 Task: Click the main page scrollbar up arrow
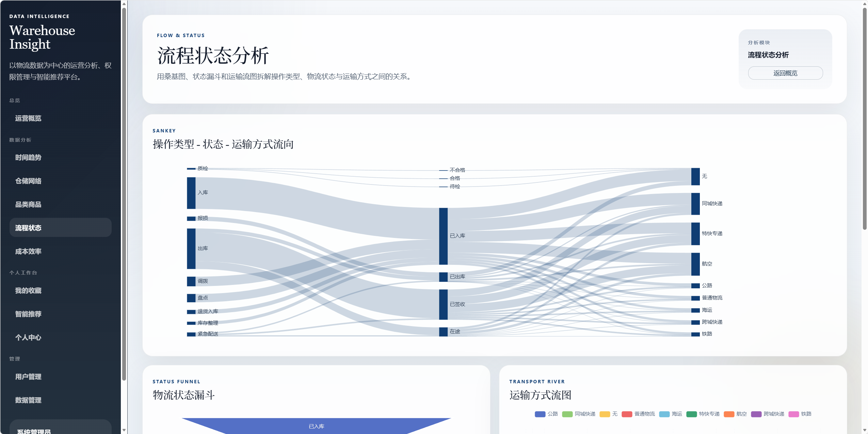[865, 4]
